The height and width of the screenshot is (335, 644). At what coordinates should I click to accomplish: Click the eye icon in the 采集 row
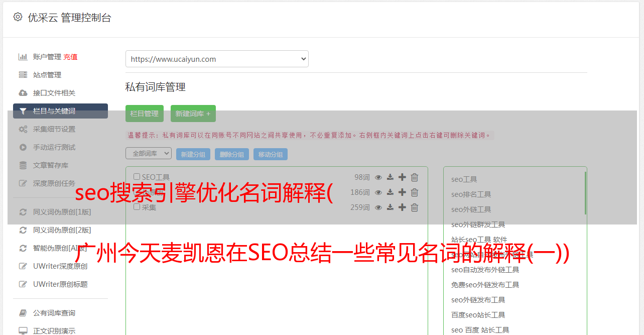[378, 207]
